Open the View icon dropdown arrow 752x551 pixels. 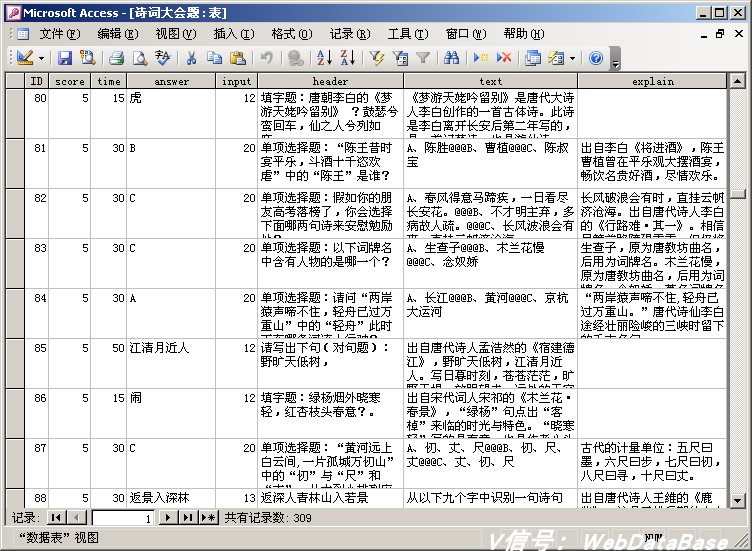click(41, 59)
